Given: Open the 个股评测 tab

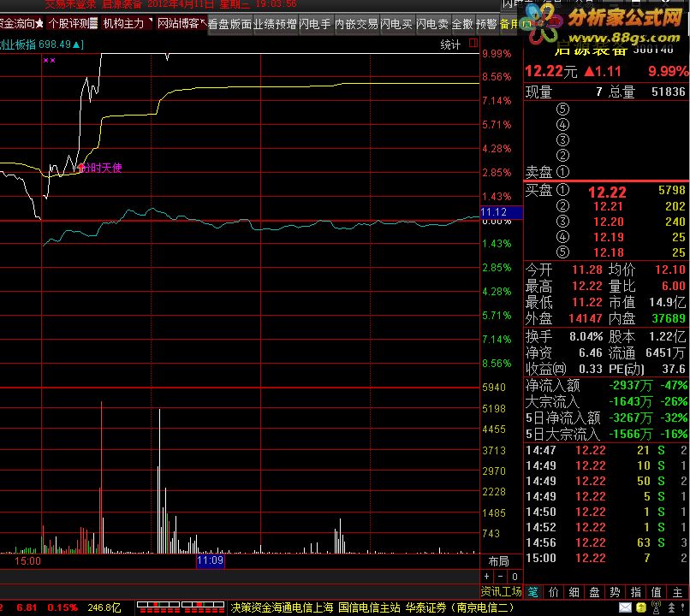Looking at the screenshot, I should click(x=73, y=23).
